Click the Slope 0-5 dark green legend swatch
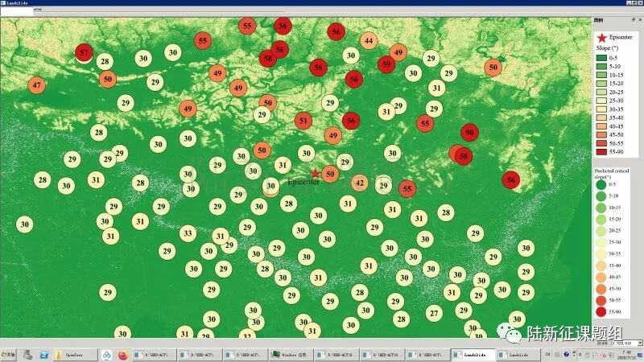The width and height of the screenshot is (644, 362). click(x=601, y=58)
